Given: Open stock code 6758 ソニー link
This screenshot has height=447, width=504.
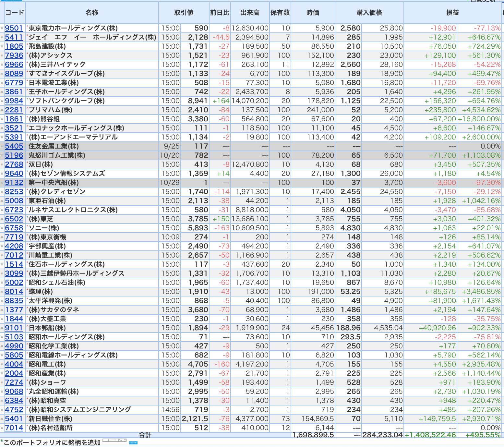Looking at the screenshot, I should [x=14, y=228].
